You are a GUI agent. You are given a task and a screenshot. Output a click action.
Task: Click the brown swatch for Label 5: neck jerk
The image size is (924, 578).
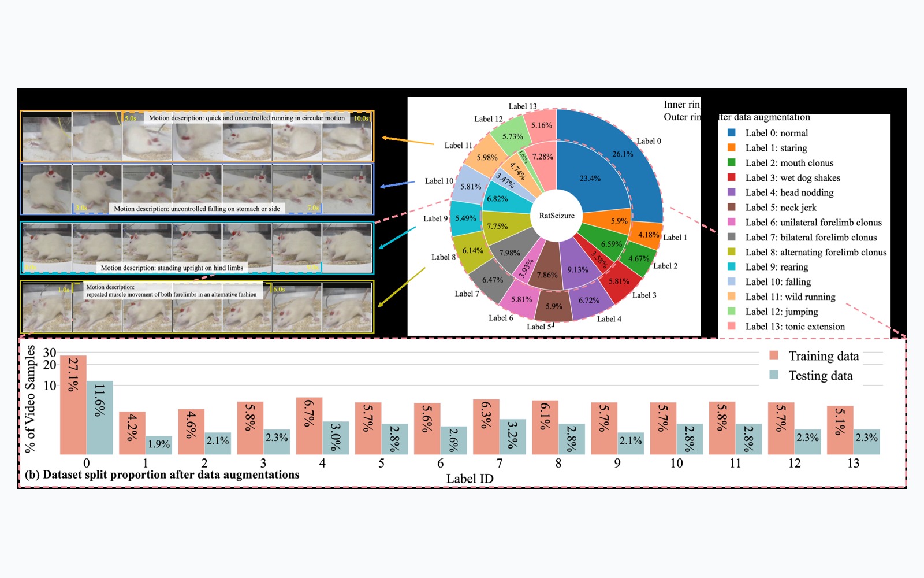[731, 208]
